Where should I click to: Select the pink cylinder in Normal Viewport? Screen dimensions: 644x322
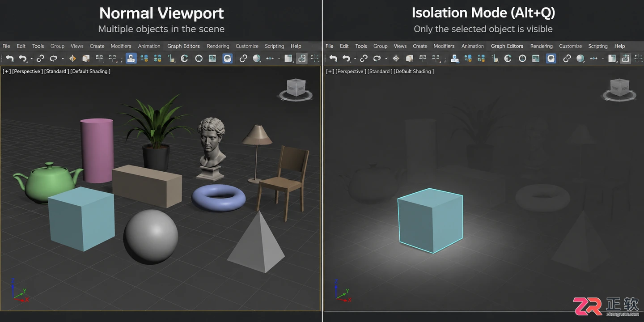click(97, 150)
